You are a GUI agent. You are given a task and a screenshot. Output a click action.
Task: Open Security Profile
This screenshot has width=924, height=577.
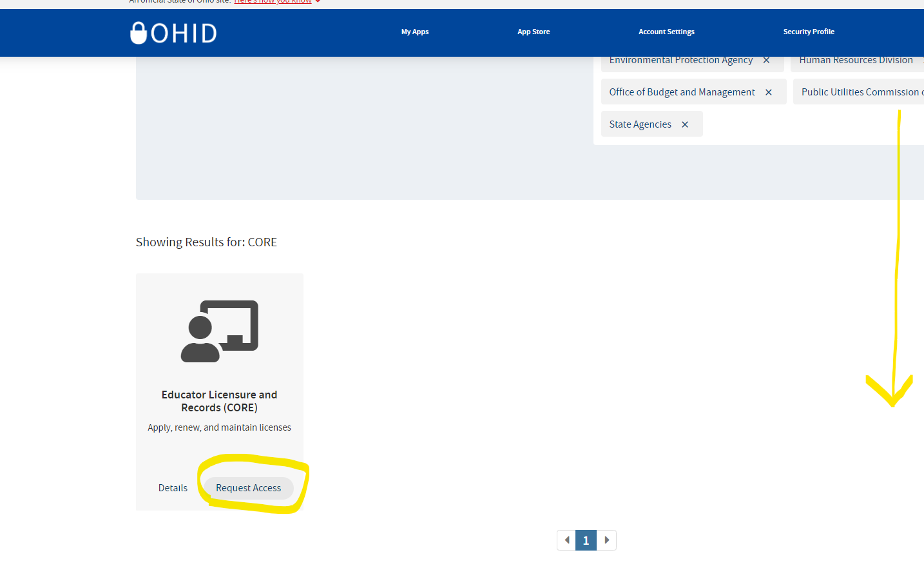coord(809,32)
